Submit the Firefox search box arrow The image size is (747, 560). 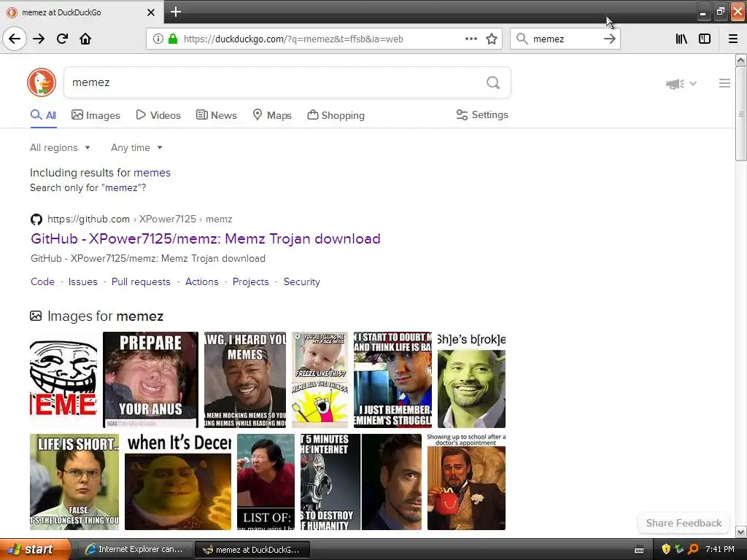(x=609, y=39)
